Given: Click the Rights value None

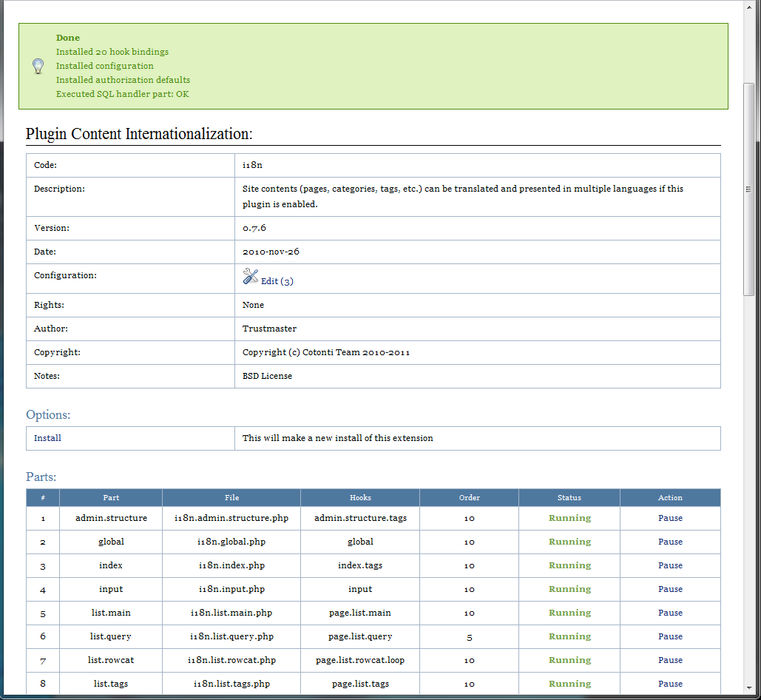Looking at the screenshot, I should pos(254,305).
